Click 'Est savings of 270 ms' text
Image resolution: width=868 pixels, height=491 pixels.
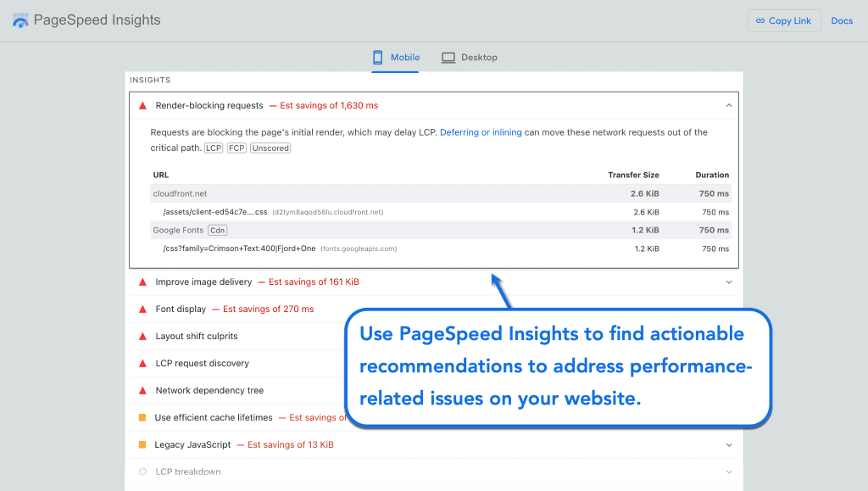(x=269, y=310)
